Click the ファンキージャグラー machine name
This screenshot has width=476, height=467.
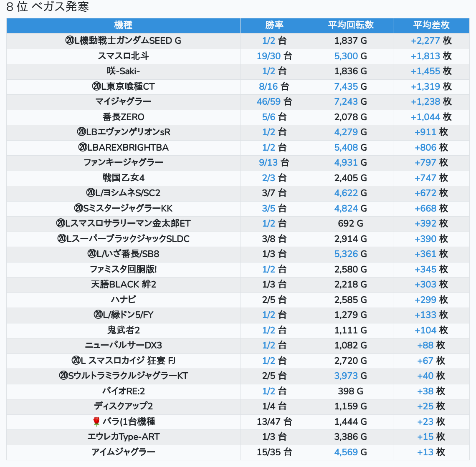(123, 163)
